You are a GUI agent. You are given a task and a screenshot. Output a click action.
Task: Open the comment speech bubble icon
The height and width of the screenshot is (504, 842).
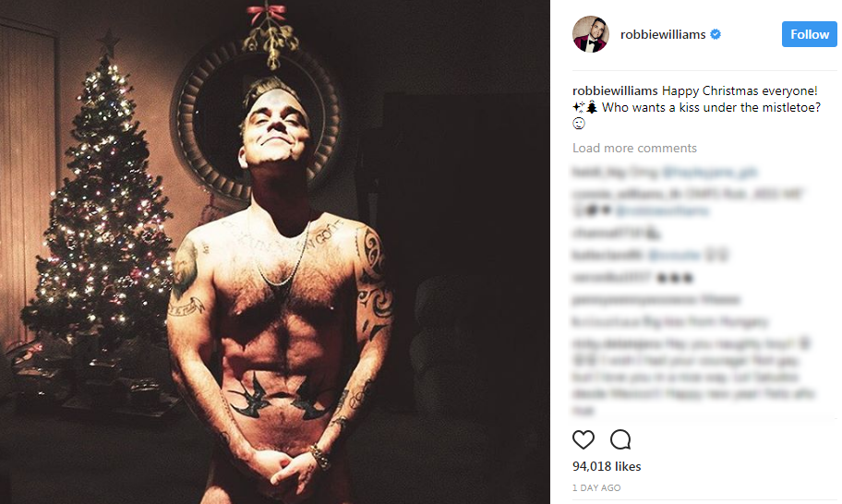(x=620, y=439)
